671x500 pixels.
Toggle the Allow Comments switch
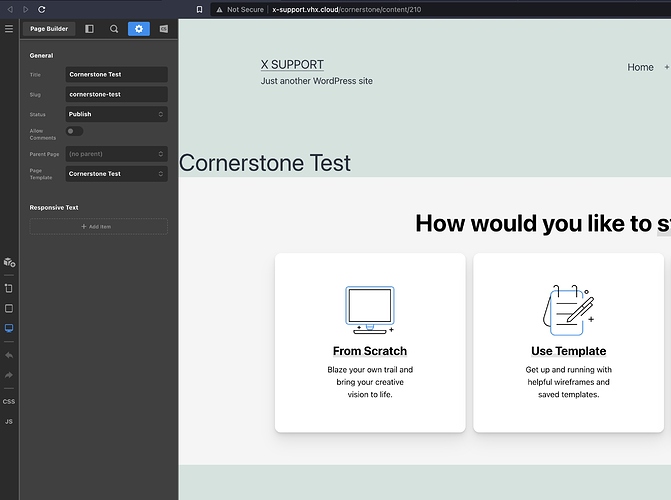[75, 131]
